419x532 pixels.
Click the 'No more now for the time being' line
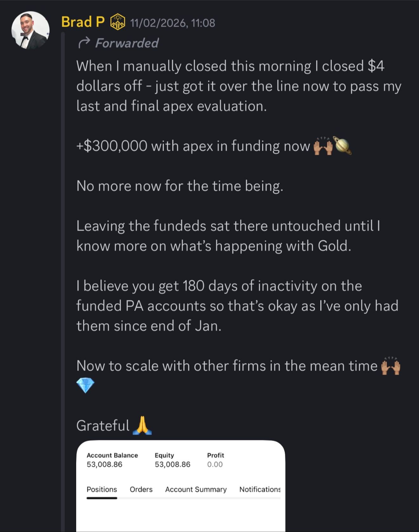[x=180, y=186]
